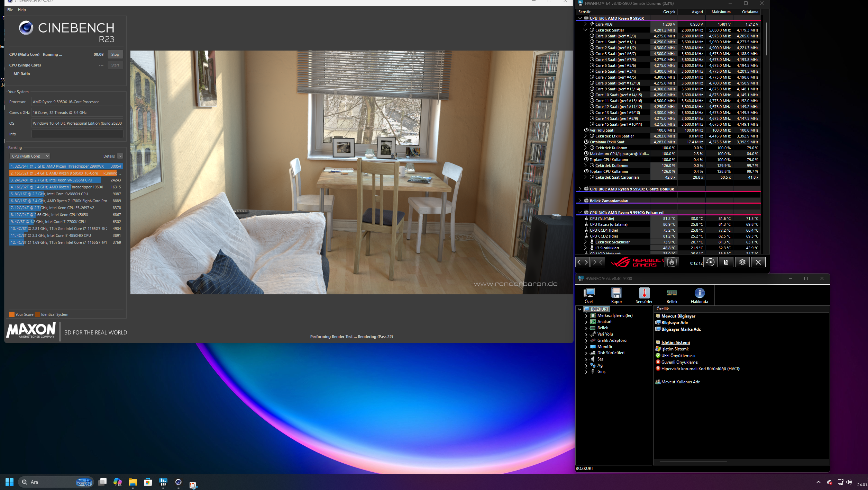Click the sensor logging document icon

click(x=726, y=262)
